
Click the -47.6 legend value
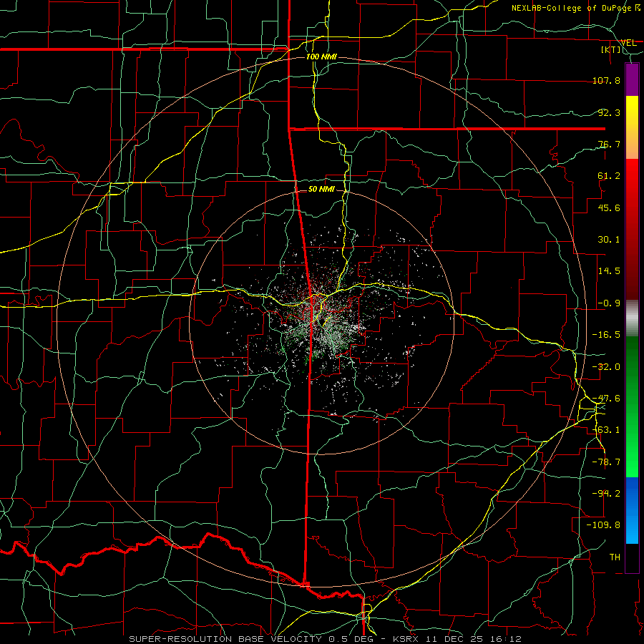pyautogui.click(x=606, y=399)
